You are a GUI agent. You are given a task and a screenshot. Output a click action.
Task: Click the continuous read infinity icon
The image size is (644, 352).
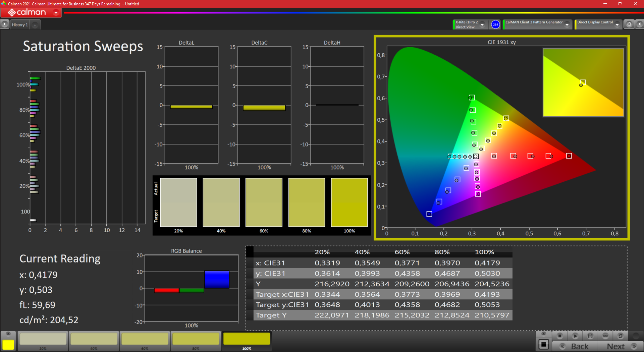pyautogui.click(x=605, y=336)
